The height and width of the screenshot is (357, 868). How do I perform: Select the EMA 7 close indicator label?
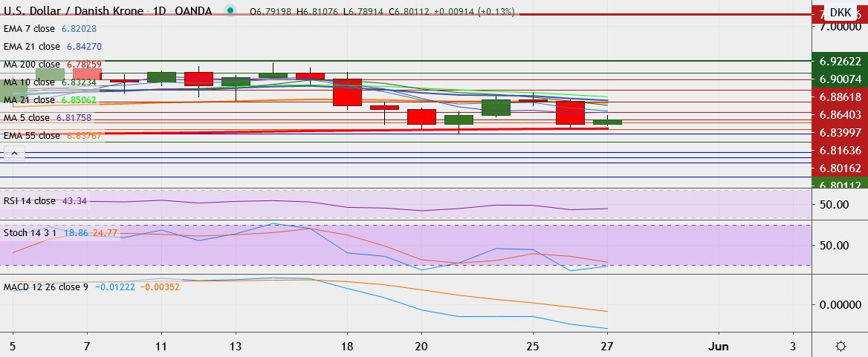tap(29, 28)
